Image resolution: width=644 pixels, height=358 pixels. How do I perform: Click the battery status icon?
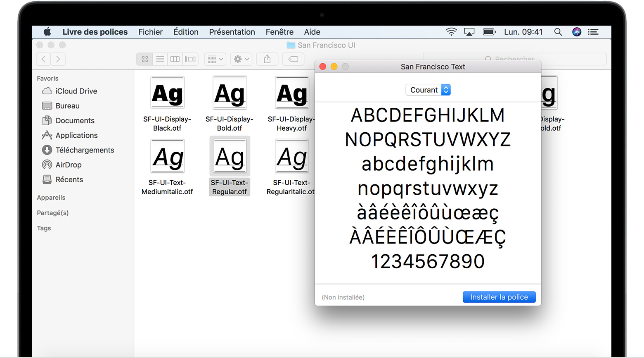click(x=489, y=32)
